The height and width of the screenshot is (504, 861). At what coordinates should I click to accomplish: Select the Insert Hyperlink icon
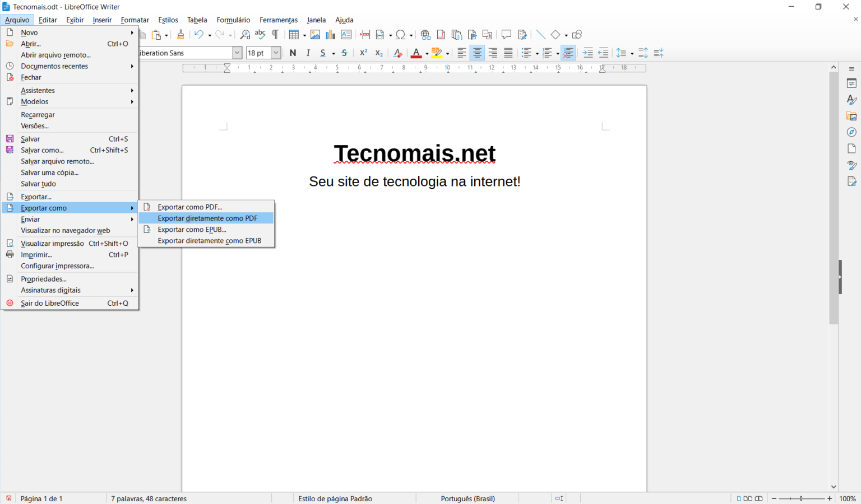(x=425, y=35)
